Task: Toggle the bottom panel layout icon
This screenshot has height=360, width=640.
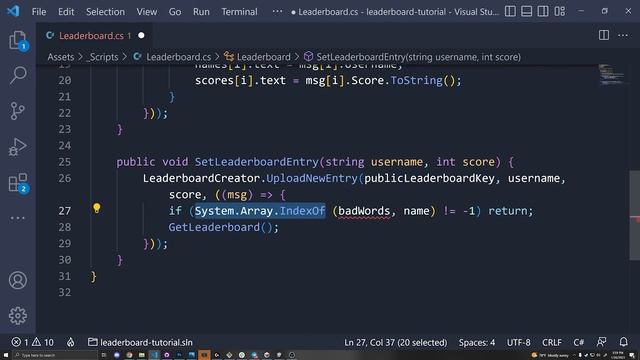Action: (527, 11)
